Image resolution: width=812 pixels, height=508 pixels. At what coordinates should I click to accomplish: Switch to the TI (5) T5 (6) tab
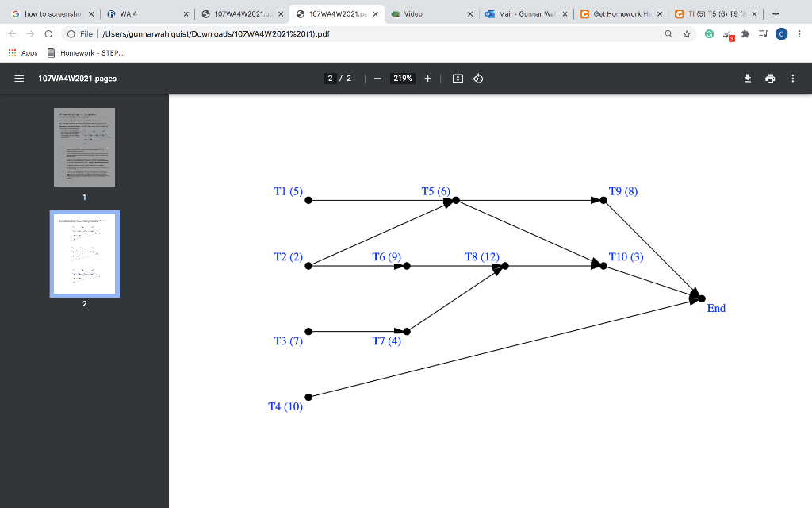click(716, 14)
